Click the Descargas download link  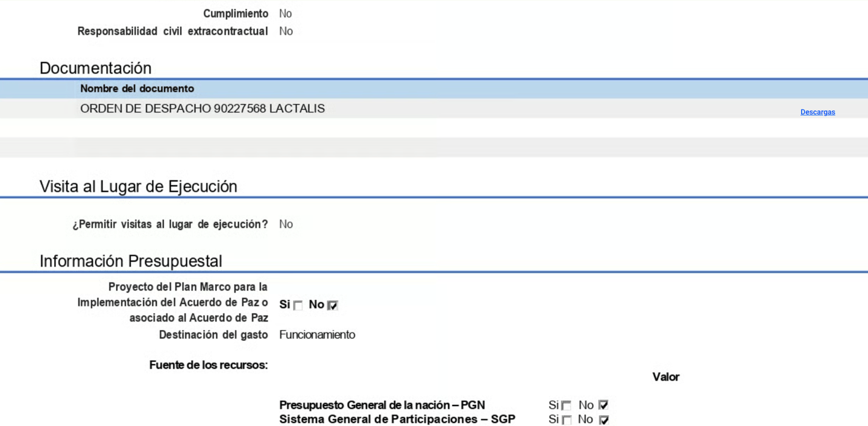click(x=817, y=112)
